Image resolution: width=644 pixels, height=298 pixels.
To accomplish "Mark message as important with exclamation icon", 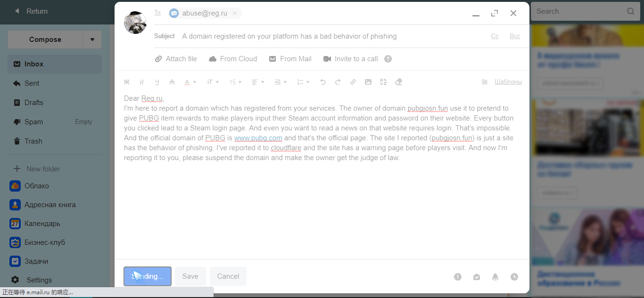I will 458,277.
